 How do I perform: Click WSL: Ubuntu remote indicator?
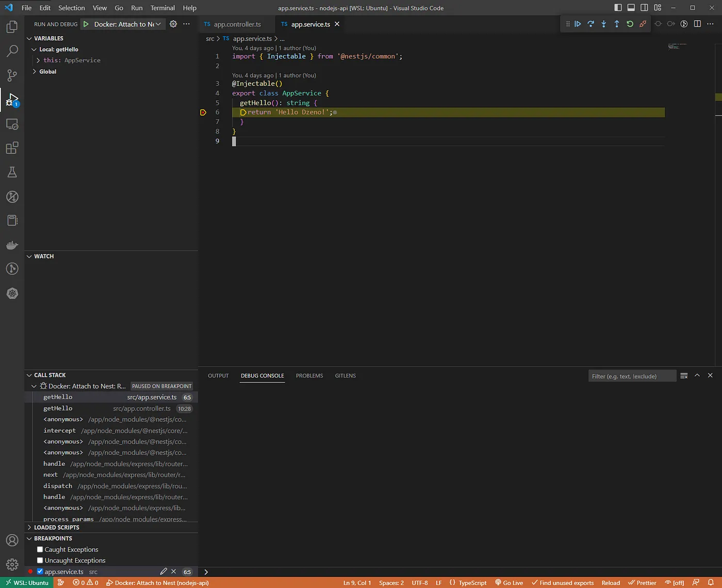pos(27,583)
